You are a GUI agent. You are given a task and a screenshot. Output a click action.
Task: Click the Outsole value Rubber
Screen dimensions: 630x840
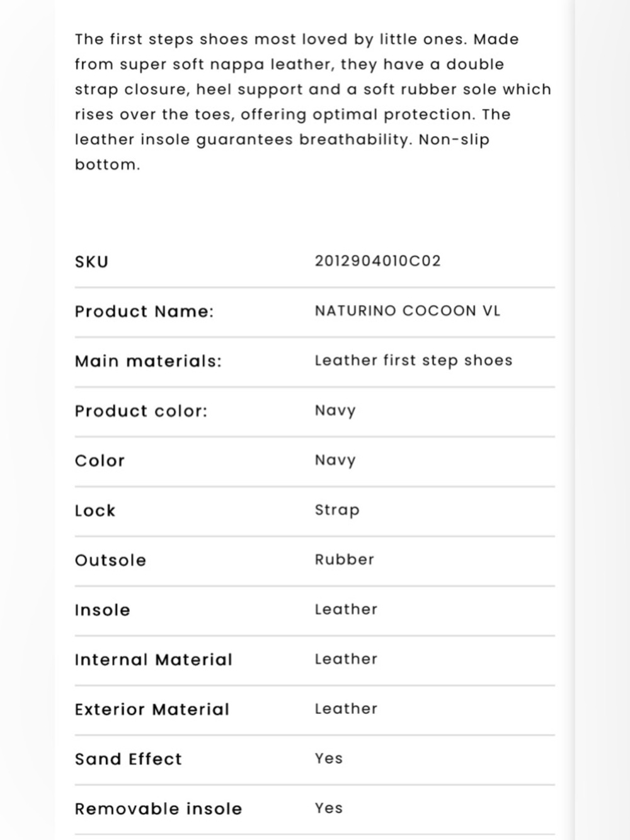(x=344, y=560)
